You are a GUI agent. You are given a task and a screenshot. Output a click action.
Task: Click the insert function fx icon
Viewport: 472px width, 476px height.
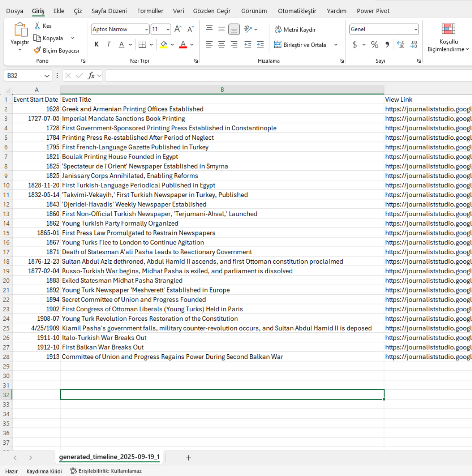(91, 76)
